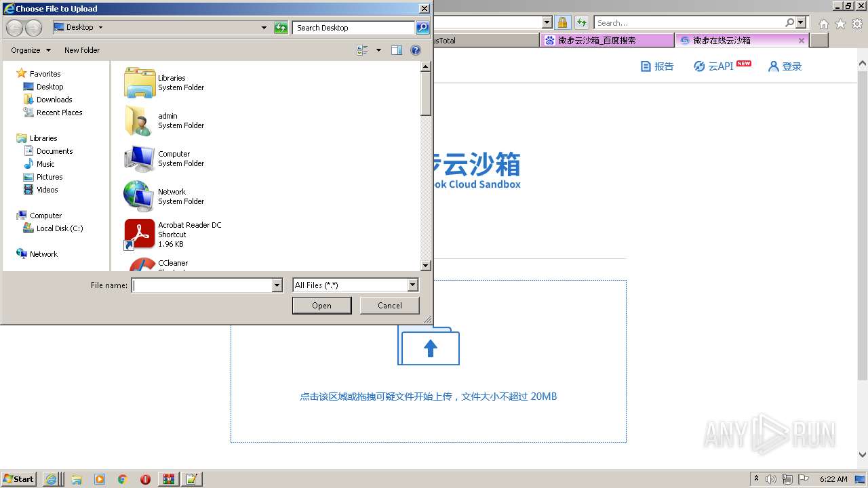
Task: Click the IE refresh page icon
Action: pos(582,22)
